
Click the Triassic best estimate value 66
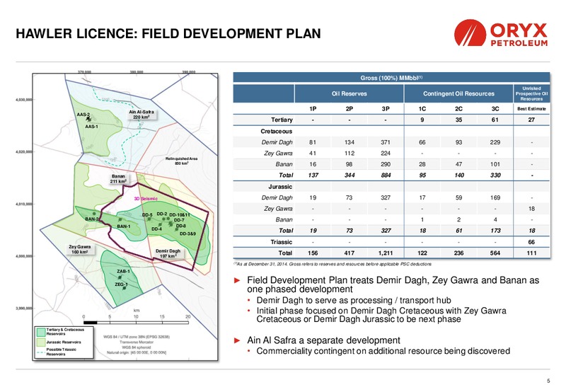[531, 242]
